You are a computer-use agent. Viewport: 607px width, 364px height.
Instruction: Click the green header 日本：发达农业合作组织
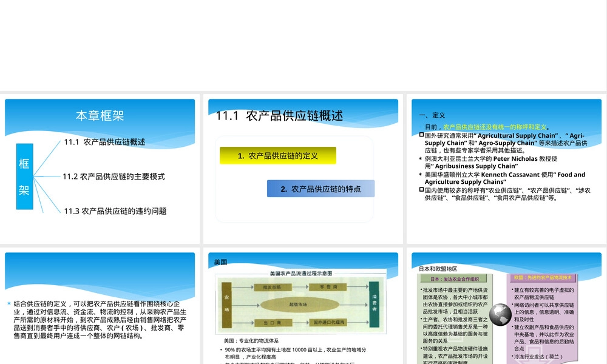tap(455, 279)
